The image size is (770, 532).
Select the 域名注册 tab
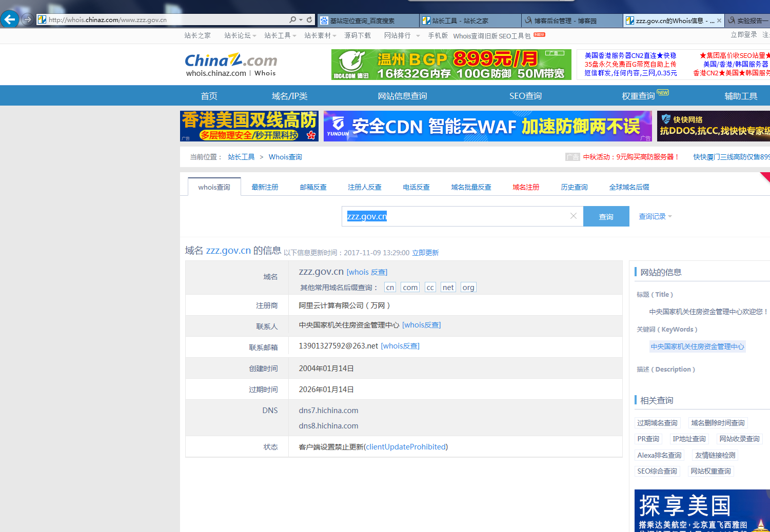coord(526,187)
